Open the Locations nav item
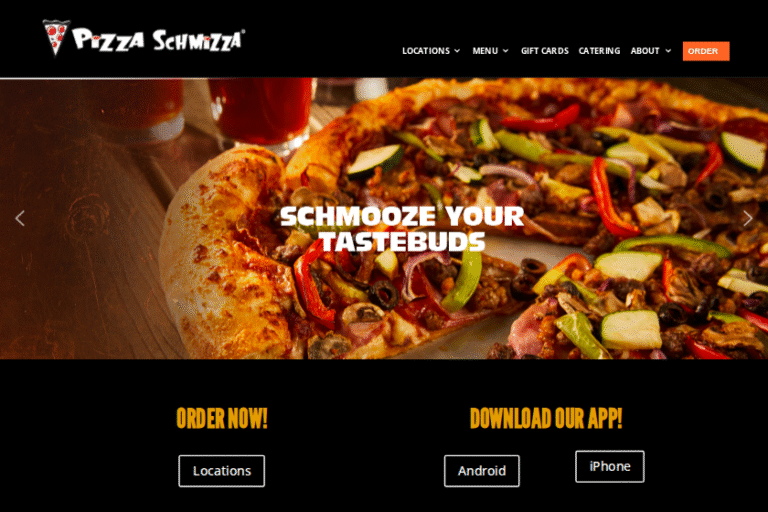This screenshot has height=512, width=768. pos(426,51)
